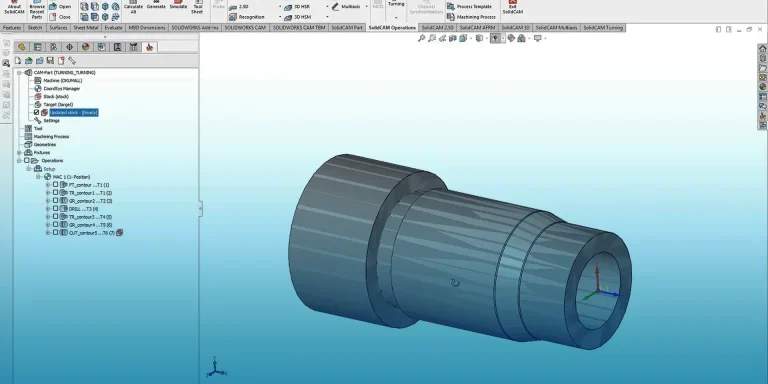Click Zoom to Fit view icon

coord(421,38)
